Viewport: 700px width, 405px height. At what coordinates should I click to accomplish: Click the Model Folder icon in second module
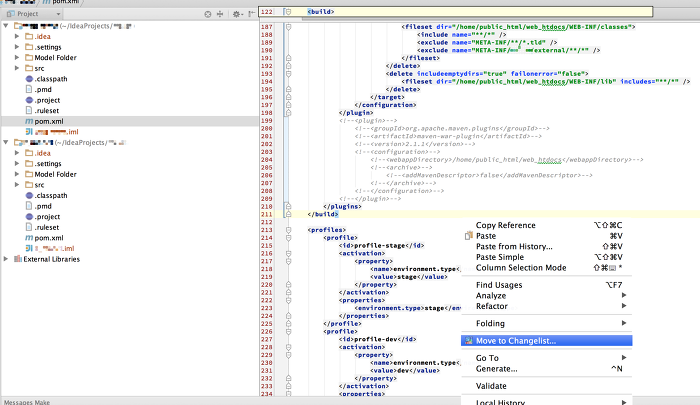click(29, 174)
